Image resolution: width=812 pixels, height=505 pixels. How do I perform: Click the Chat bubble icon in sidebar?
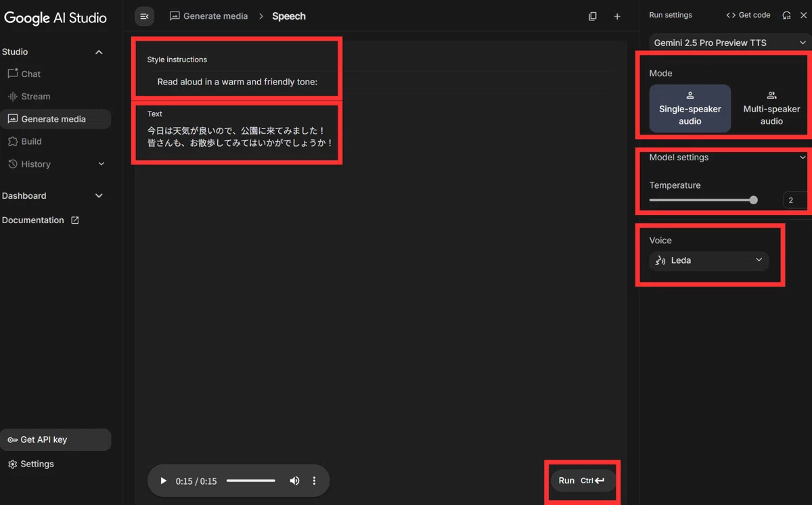pos(12,74)
